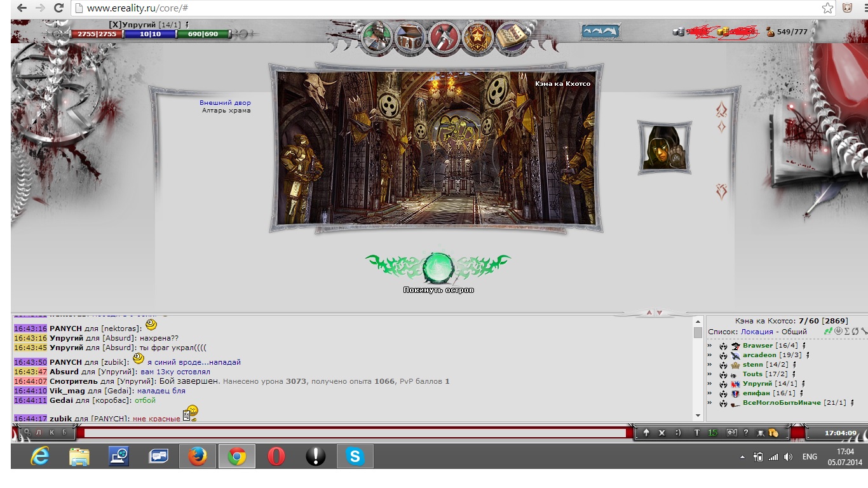Click the blue mana bar 10|10
This screenshot has height=488, width=868.
[x=151, y=34]
